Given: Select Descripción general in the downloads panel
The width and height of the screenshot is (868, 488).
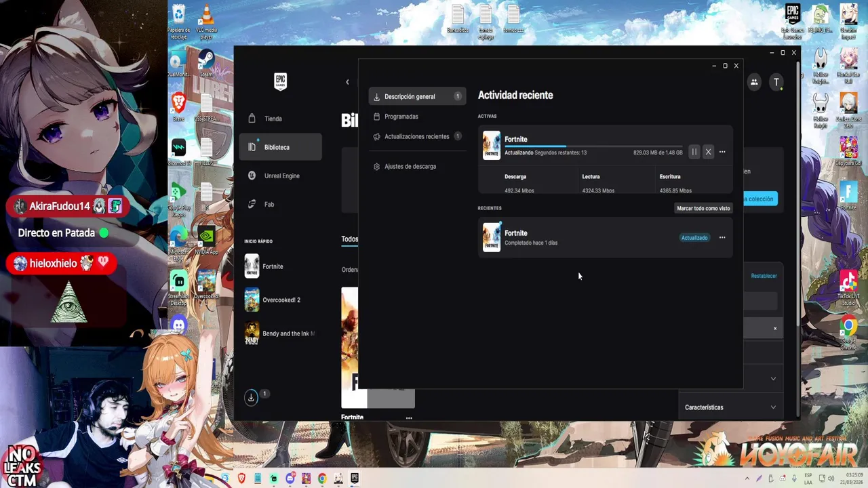Looking at the screenshot, I should point(417,96).
